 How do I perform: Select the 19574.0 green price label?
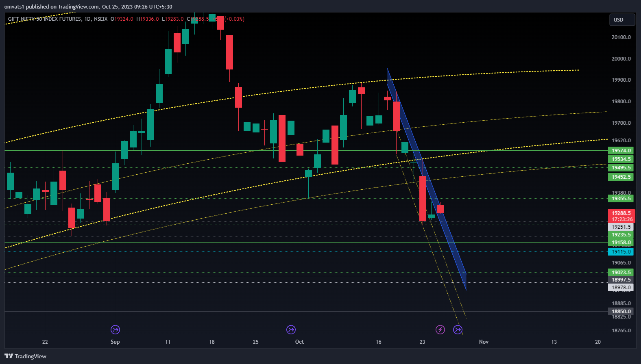621,150
